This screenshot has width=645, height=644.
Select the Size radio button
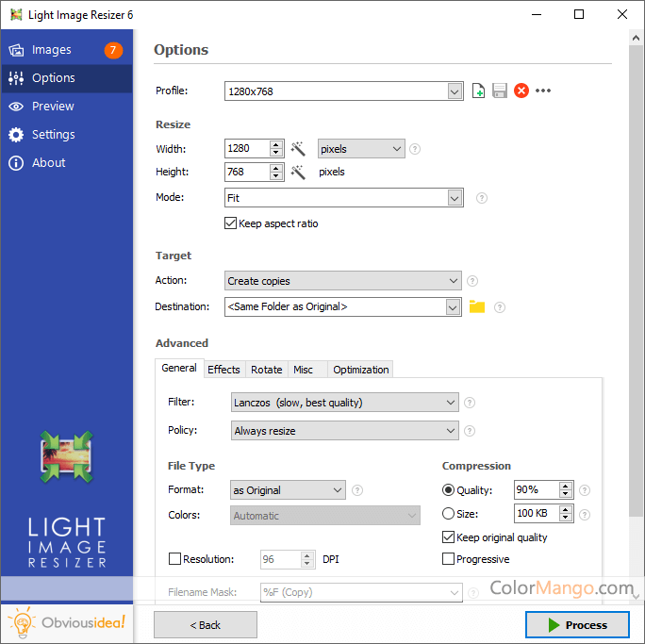[448, 514]
